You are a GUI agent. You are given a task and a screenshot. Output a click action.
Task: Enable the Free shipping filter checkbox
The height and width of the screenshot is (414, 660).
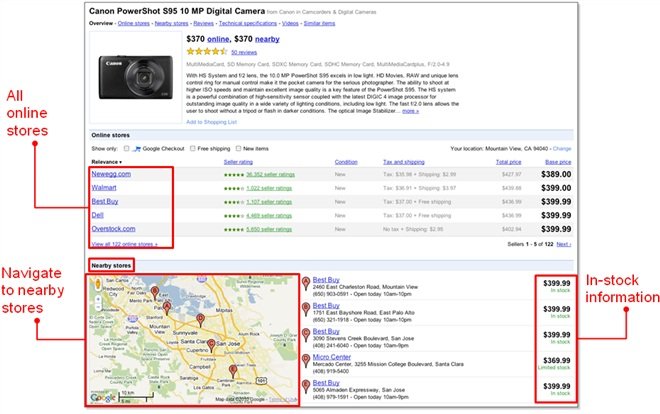[x=192, y=148]
